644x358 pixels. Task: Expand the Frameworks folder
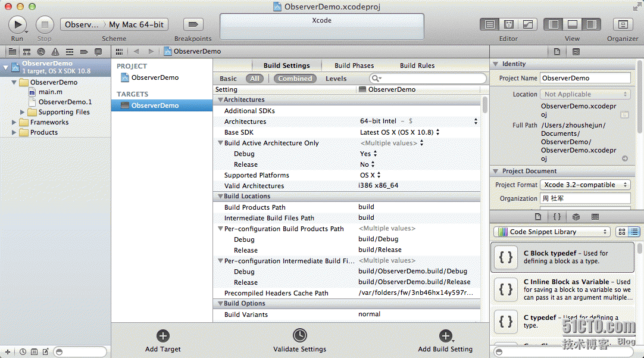click(14, 122)
